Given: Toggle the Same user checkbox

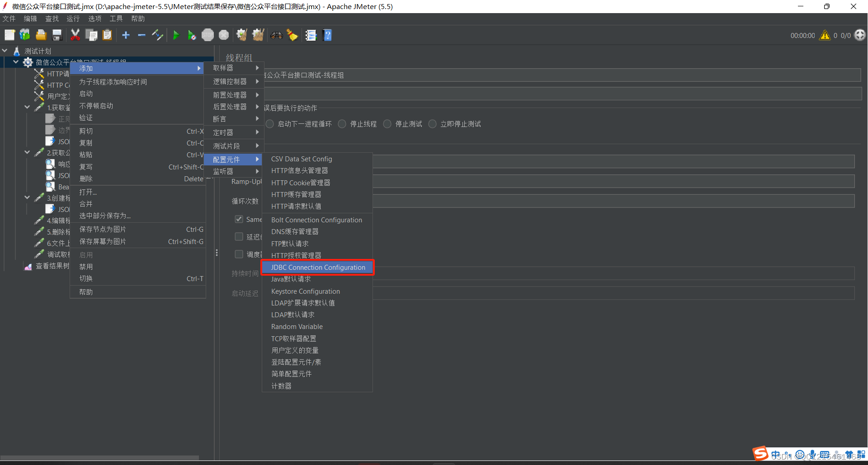Looking at the screenshot, I should pos(239,219).
